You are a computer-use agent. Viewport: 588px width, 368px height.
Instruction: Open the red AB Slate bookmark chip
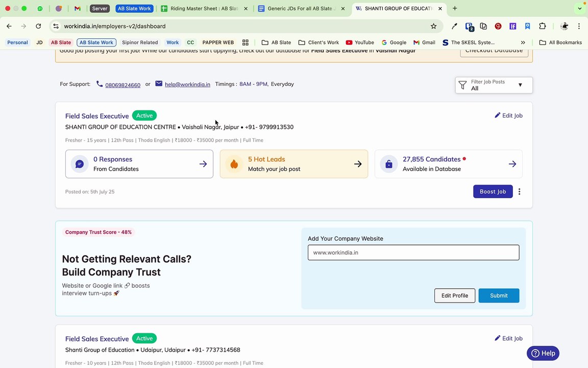[x=61, y=42]
